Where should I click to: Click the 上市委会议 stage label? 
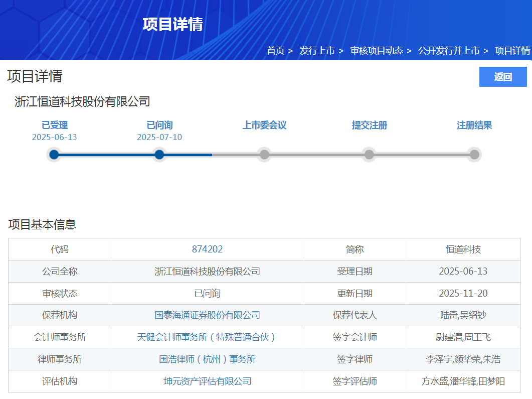(x=264, y=125)
